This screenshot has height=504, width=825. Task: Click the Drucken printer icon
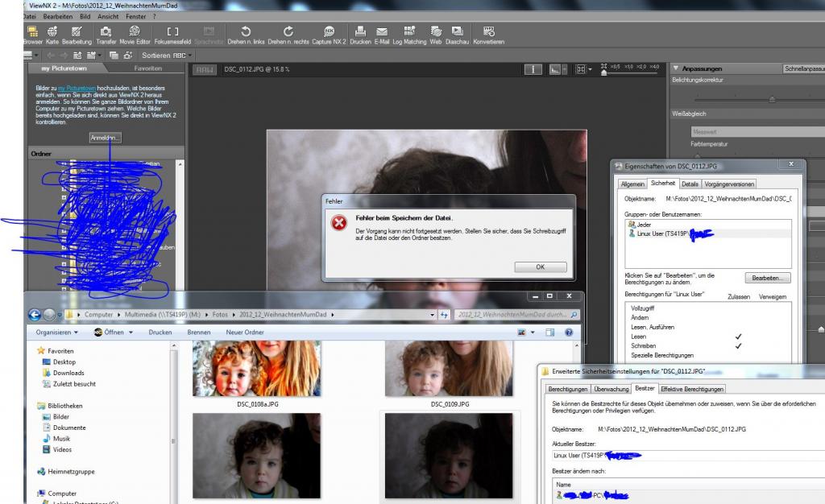[360, 35]
